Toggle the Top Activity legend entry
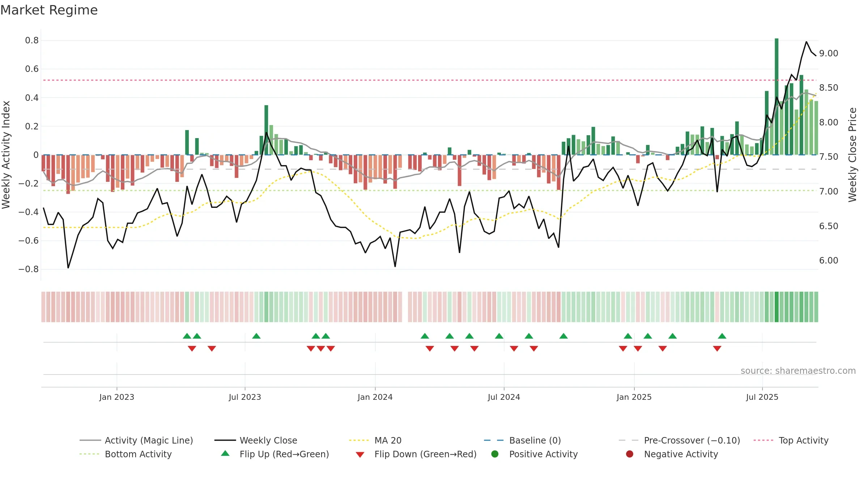The height and width of the screenshot is (488, 868). coord(791,440)
